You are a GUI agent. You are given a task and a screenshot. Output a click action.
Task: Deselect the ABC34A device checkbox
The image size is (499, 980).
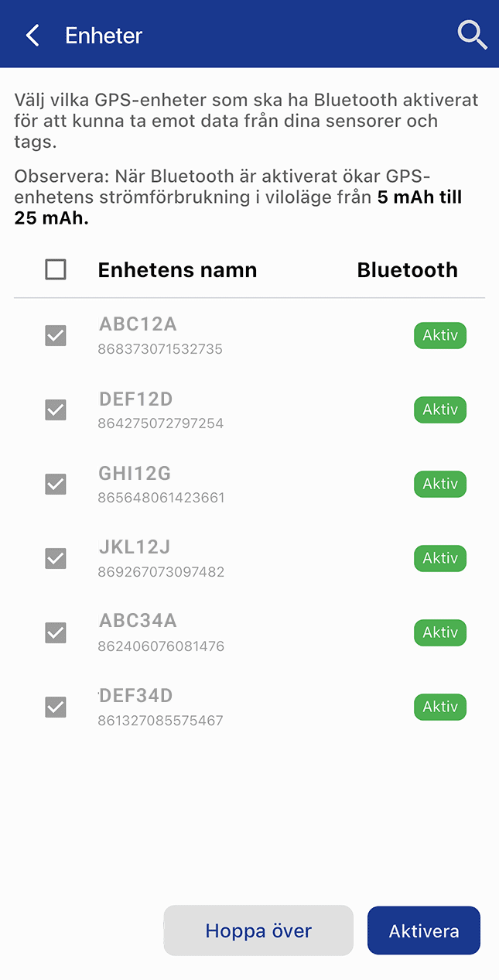[x=56, y=632]
